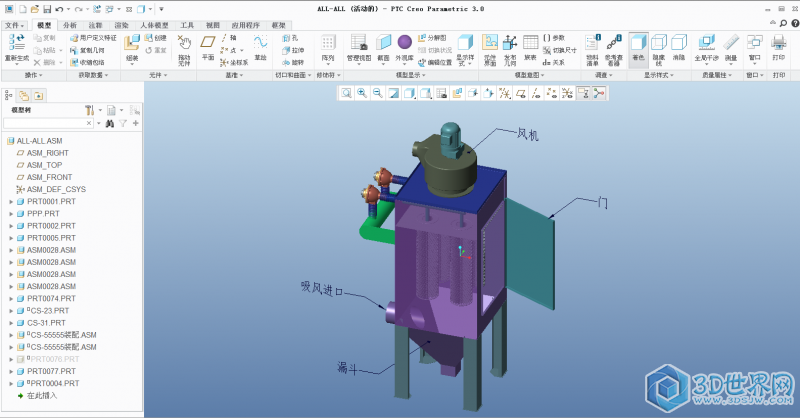Switch to the Render (渲染) tab
800x418 pixels.
coord(121,25)
